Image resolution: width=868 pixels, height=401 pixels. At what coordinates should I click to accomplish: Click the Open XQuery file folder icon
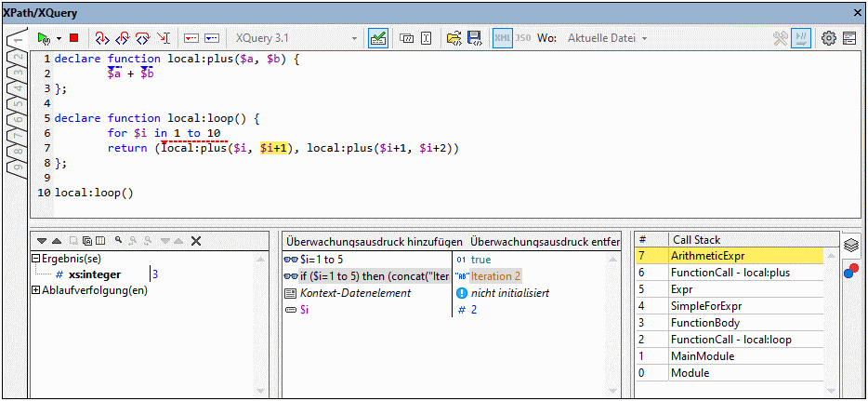(454, 38)
